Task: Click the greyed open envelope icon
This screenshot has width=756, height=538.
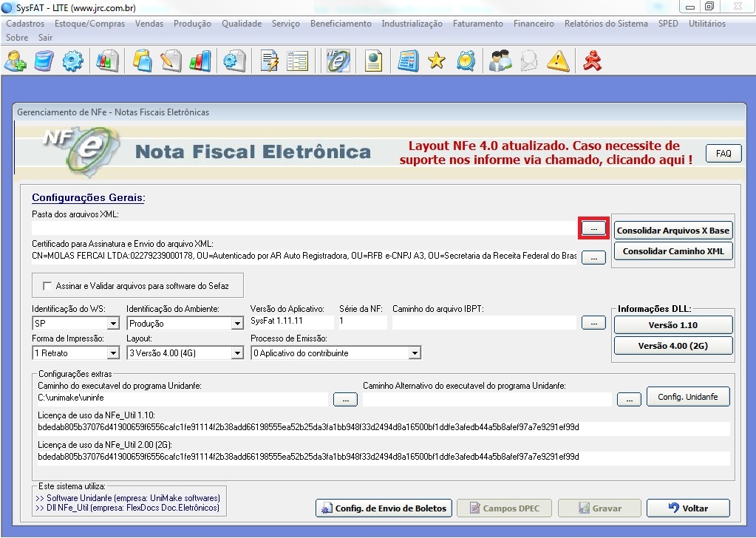Action: [x=529, y=61]
